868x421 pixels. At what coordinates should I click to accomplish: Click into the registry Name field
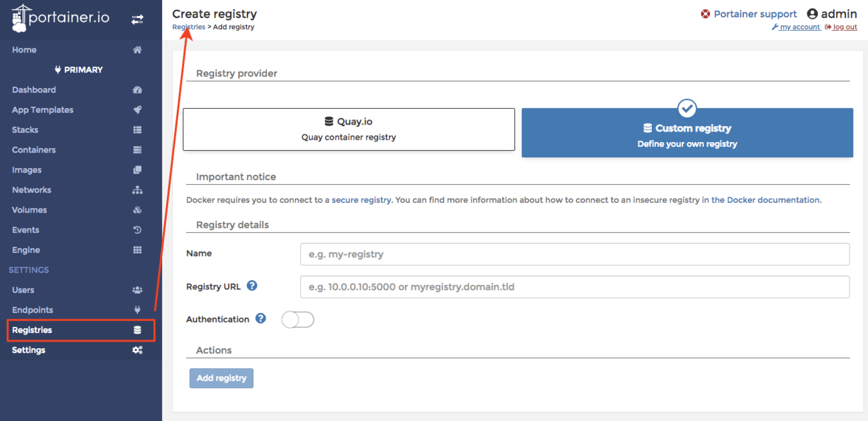pos(574,254)
